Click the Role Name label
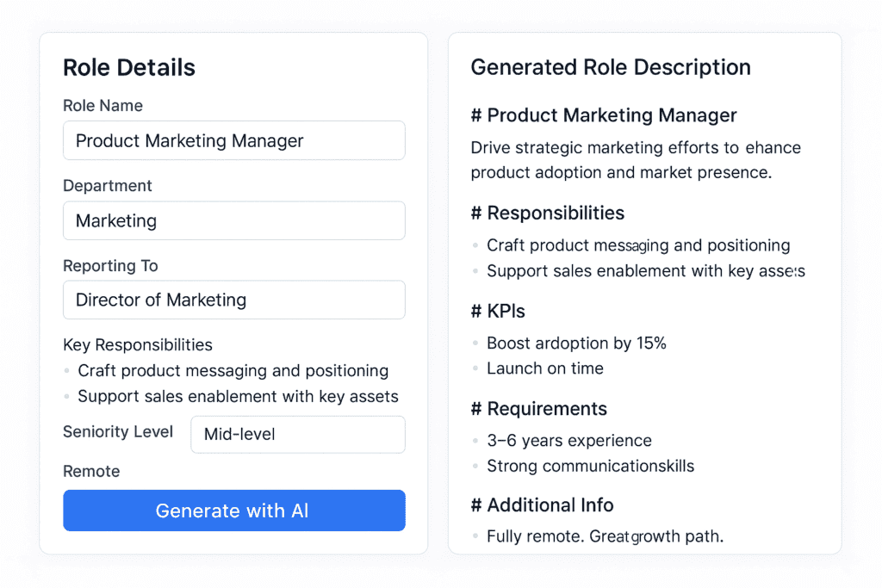882x588 pixels. 103,106
